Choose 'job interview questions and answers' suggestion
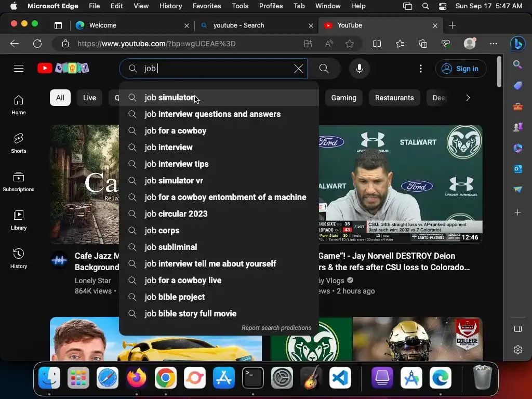This screenshot has width=532, height=399. pyautogui.click(x=219, y=114)
